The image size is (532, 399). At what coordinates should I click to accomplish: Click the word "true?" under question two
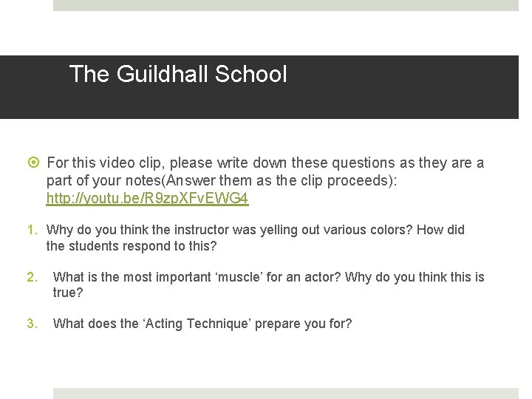(x=69, y=293)
